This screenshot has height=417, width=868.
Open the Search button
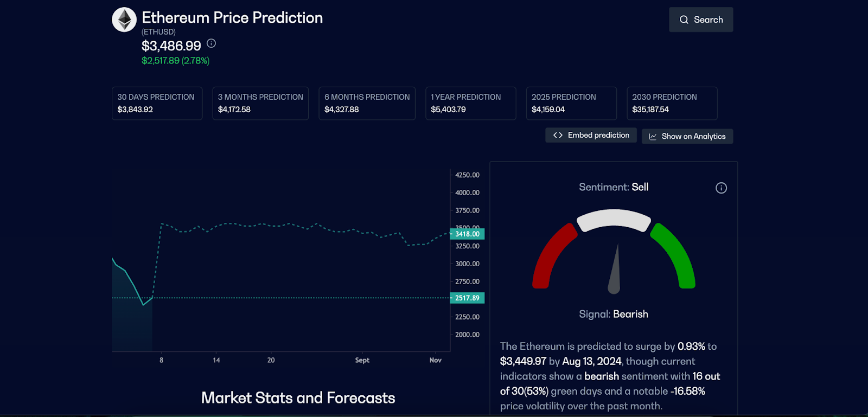pyautogui.click(x=701, y=20)
